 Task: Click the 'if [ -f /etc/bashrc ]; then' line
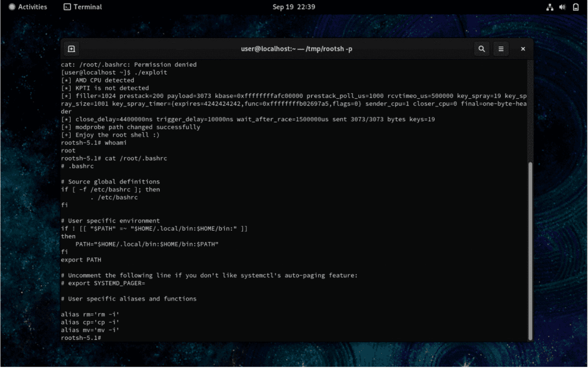pyautogui.click(x=110, y=190)
